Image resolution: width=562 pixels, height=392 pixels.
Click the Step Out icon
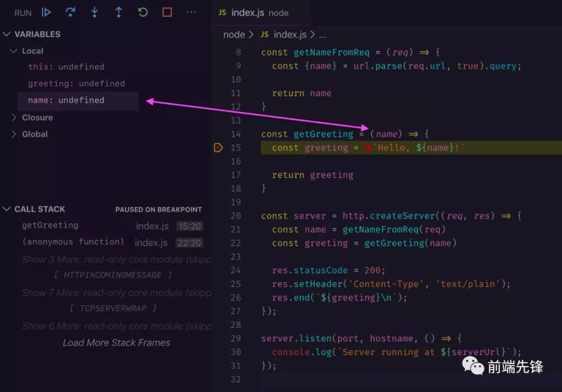point(118,12)
